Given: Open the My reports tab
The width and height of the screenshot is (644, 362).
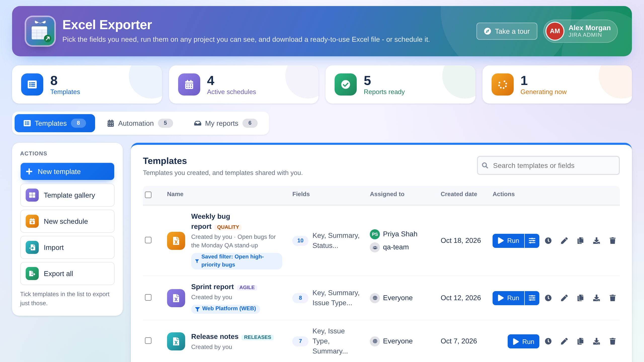Looking at the screenshot, I should (226, 123).
